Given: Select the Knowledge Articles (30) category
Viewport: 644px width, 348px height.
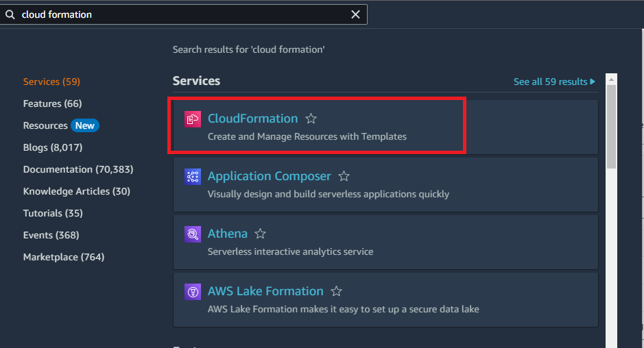Looking at the screenshot, I should pos(76,191).
